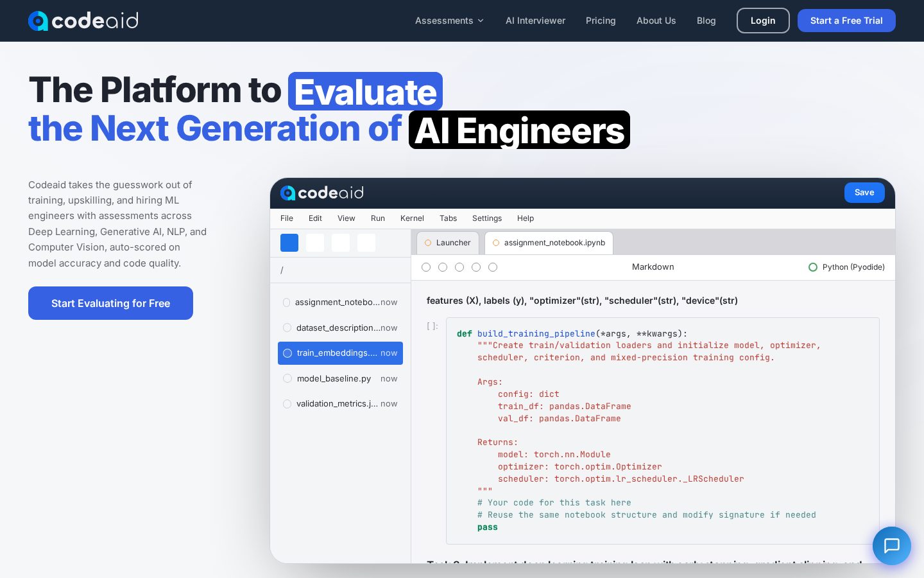Image resolution: width=924 pixels, height=578 pixels.
Task: Open the View menu
Action: (346, 218)
